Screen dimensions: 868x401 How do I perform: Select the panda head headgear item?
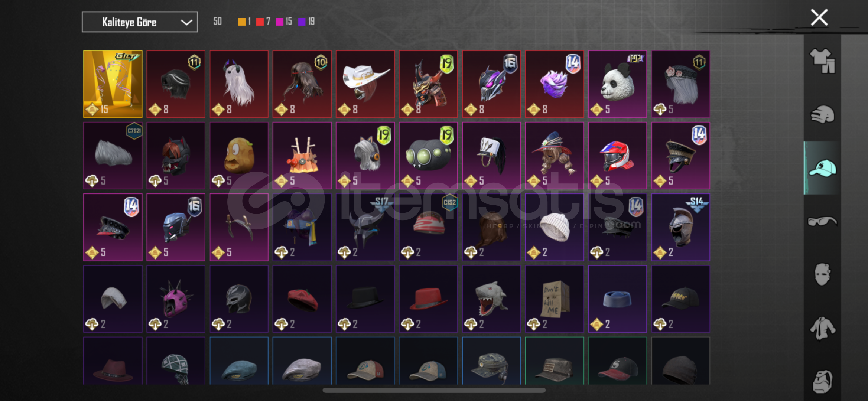pyautogui.click(x=617, y=84)
